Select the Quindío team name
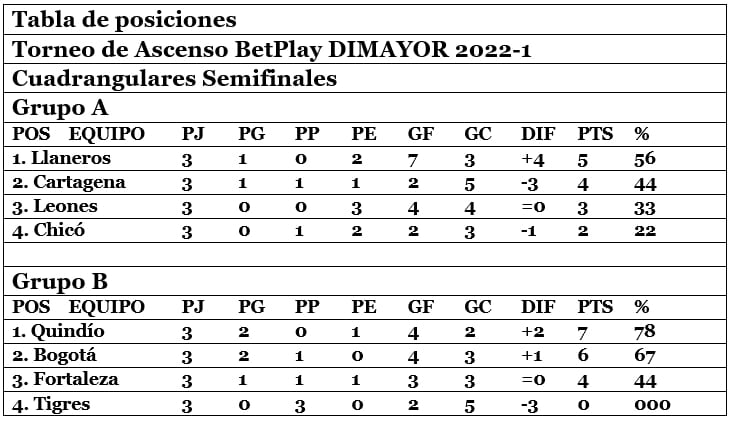This screenshot has height=425, width=735. (68, 332)
